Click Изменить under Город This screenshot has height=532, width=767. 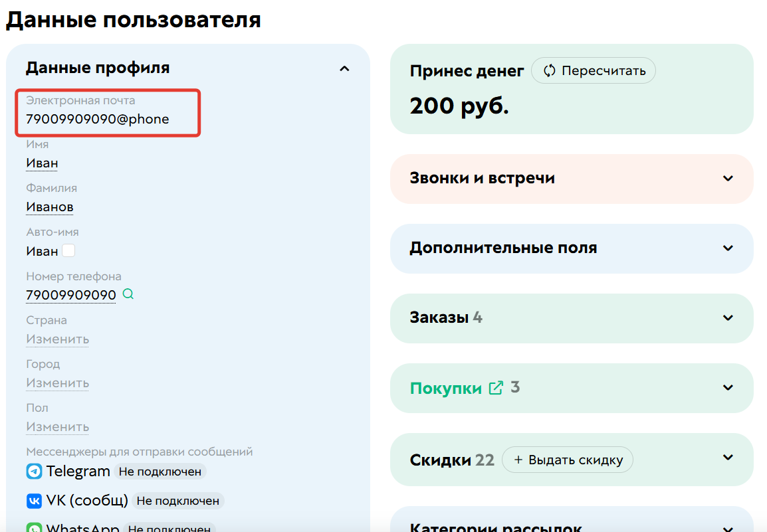click(57, 383)
